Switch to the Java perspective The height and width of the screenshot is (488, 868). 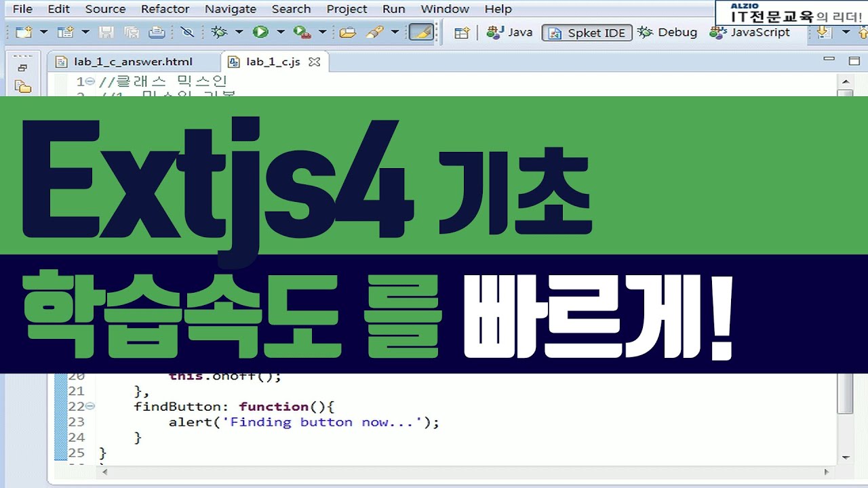tap(510, 33)
